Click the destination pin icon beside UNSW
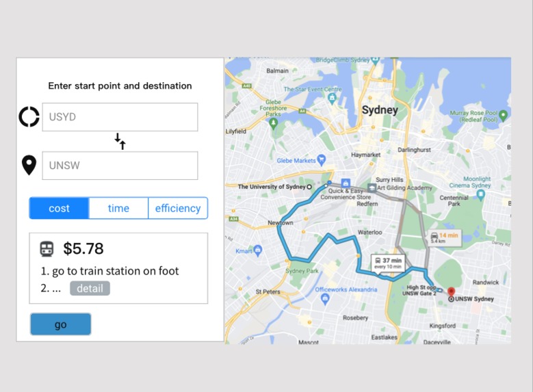The width and height of the screenshot is (533, 392). pyautogui.click(x=29, y=166)
